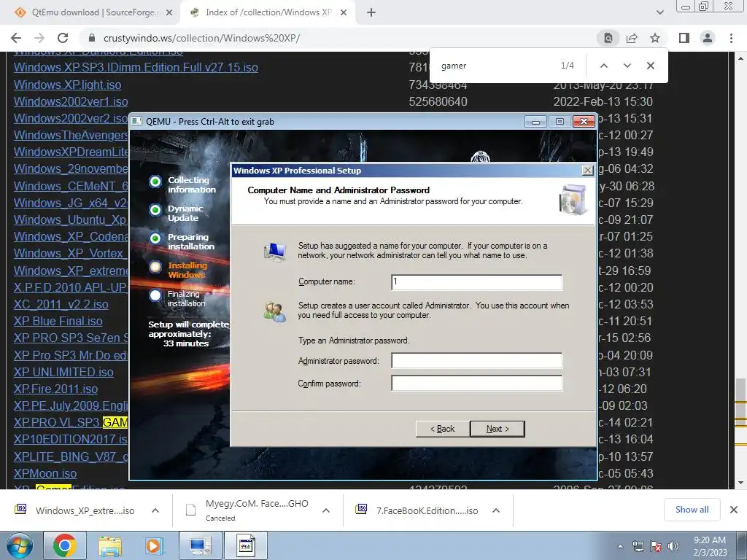Open Windows Explorer from the taskbar
747x560 pixels.
(x=110, y=545)
